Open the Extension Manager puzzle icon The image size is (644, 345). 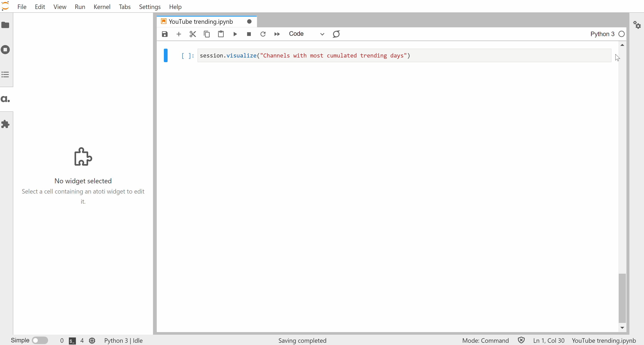tap(5, 124)
